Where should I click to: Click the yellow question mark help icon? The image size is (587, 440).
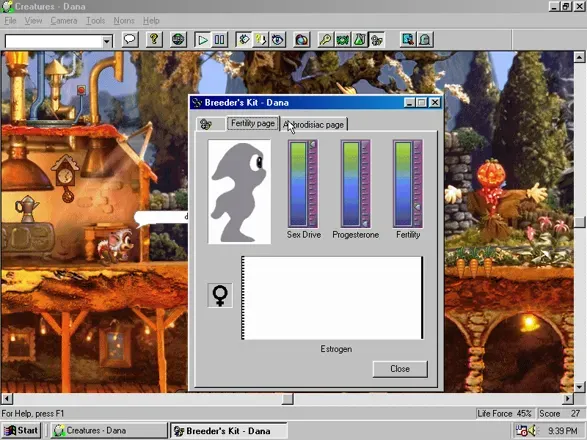[154, 39]
